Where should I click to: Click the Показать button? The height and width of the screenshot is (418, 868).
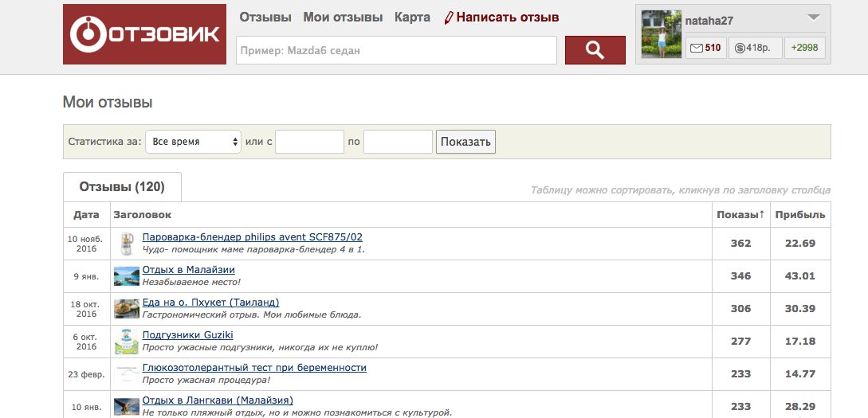tap(465, 142)
